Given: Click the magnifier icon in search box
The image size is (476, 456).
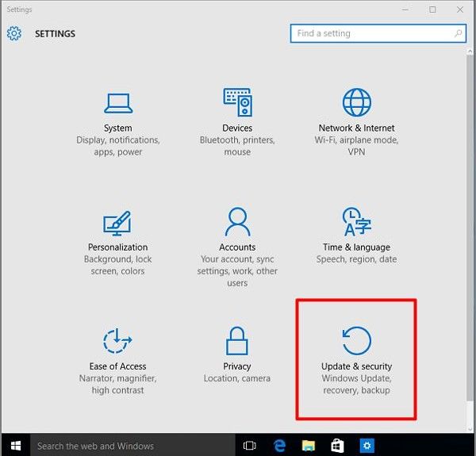Looking at the screenshot, I should (458, 33).
